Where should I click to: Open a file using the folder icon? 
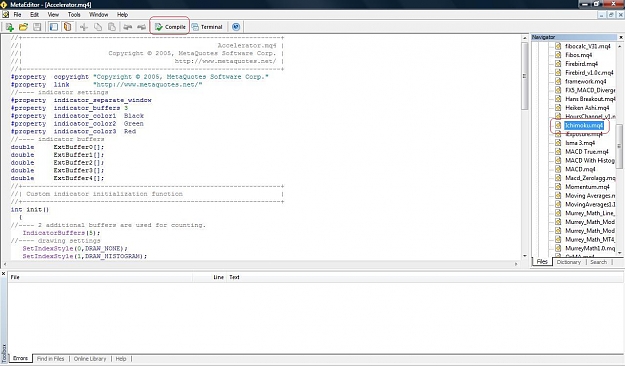point(24,27)
